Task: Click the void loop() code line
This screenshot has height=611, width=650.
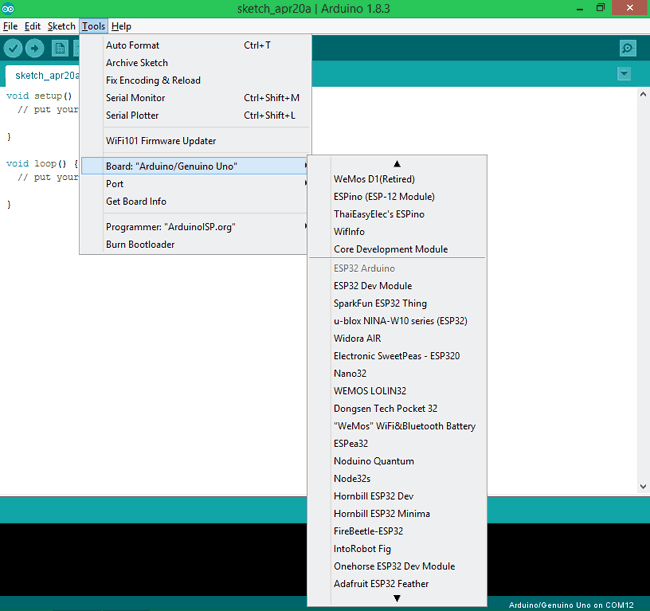Action: [x=42, y=164]
